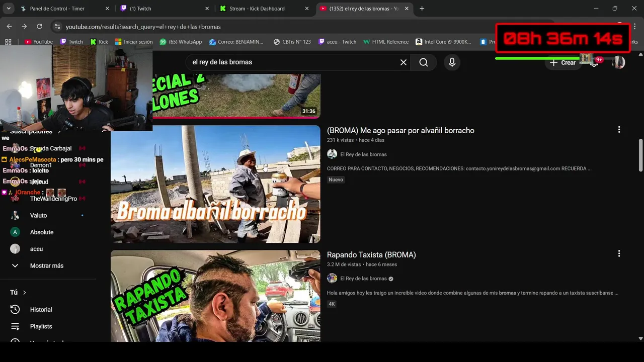The height and width of the screenshot is (362, 644).
Task: Open 'Intel Core i9-9900K...' bookmark
Action: (443, 42)
